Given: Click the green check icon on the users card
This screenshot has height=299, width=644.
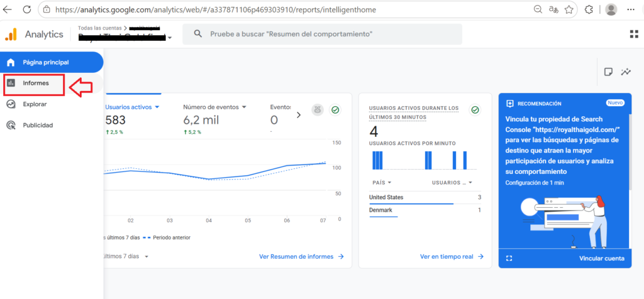Looking at the screenshot, I should click(336, 110).
